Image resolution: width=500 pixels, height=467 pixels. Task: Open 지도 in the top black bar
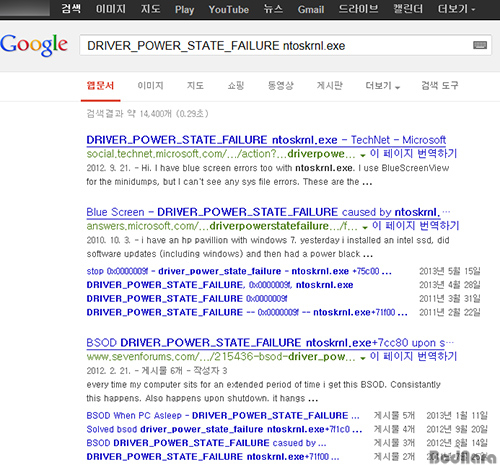coord(150,9)
